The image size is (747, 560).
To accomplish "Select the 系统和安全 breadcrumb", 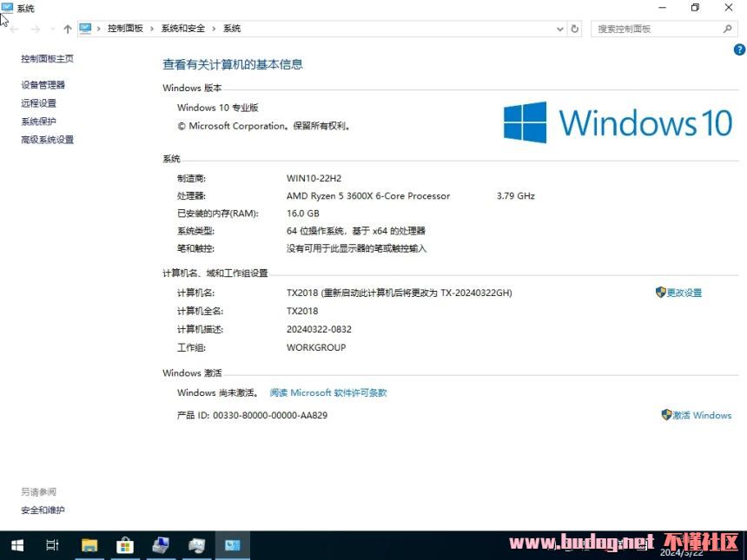I will [x=183, y=29].
